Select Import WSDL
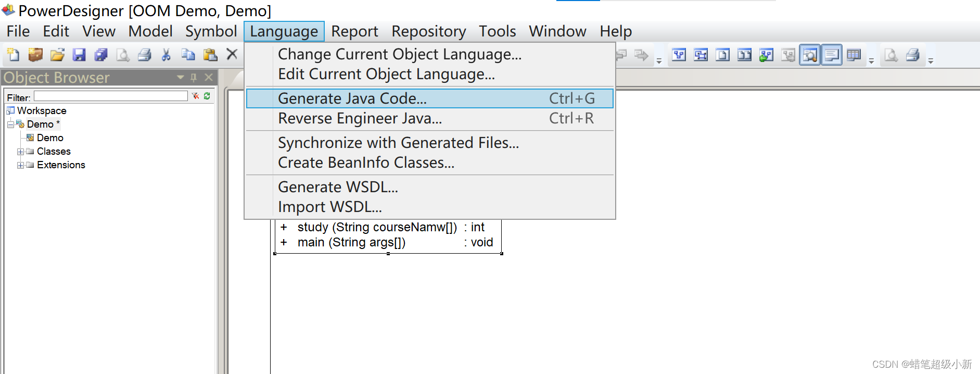Viewport: 980px width, 374px height. (x=430, y=207)
